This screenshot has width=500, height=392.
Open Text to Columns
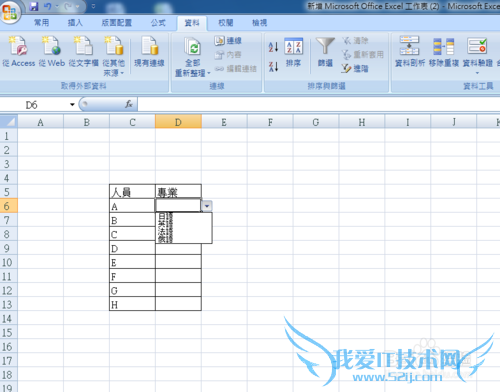click(410, 52)
